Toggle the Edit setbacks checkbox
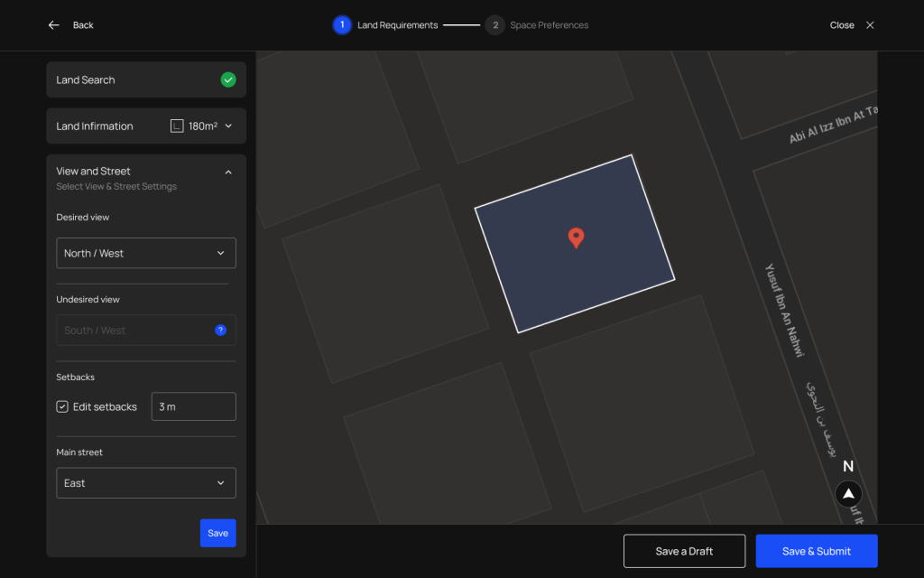Screen dimensions: 924x578 pyautogui.click(x=62, y=406)
